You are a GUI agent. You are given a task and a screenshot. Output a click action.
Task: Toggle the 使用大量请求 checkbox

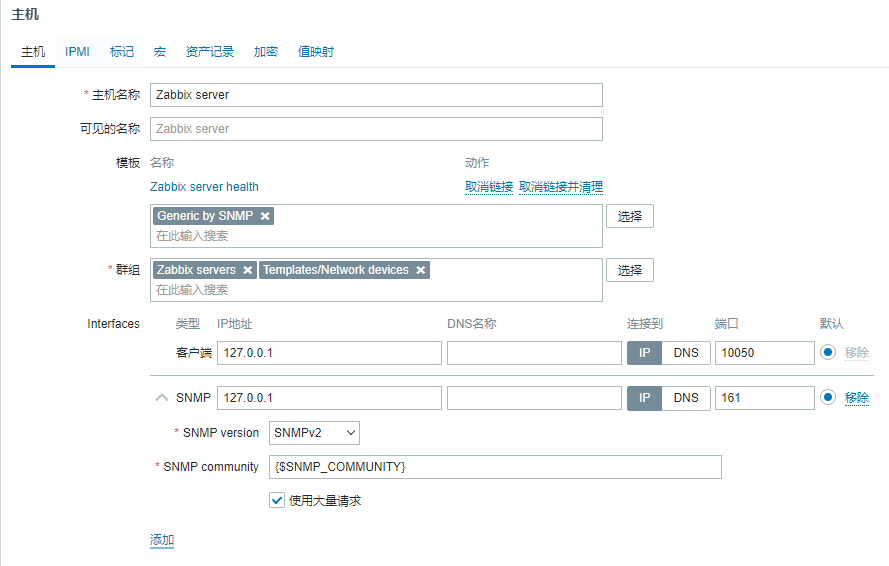point(277,500)
